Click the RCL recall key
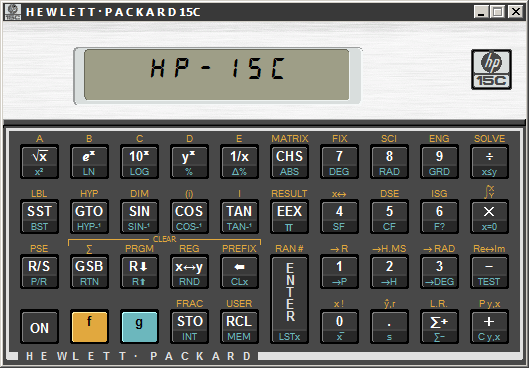 pos(239,327)
